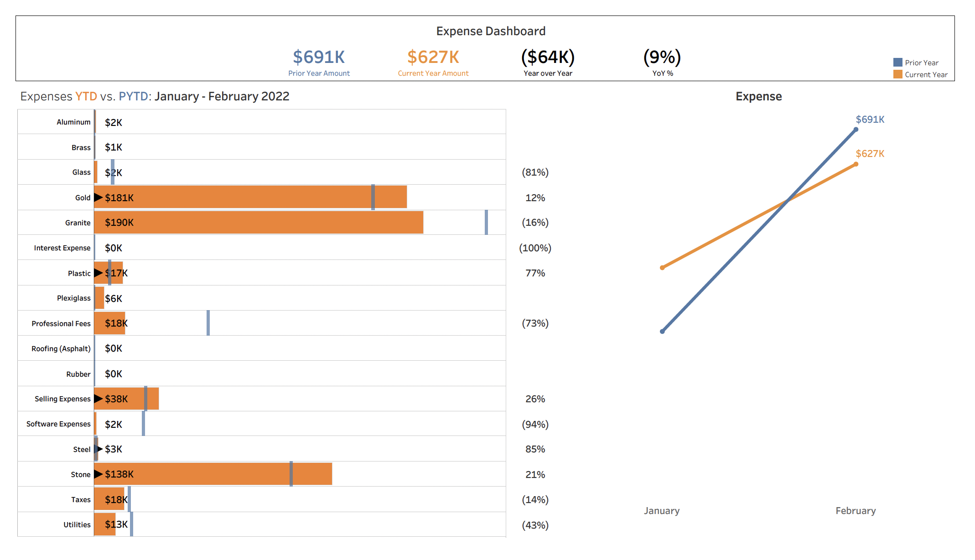975x560 pixels.
Task: Click the blue February point on the line chart
Action: point(856,130)
